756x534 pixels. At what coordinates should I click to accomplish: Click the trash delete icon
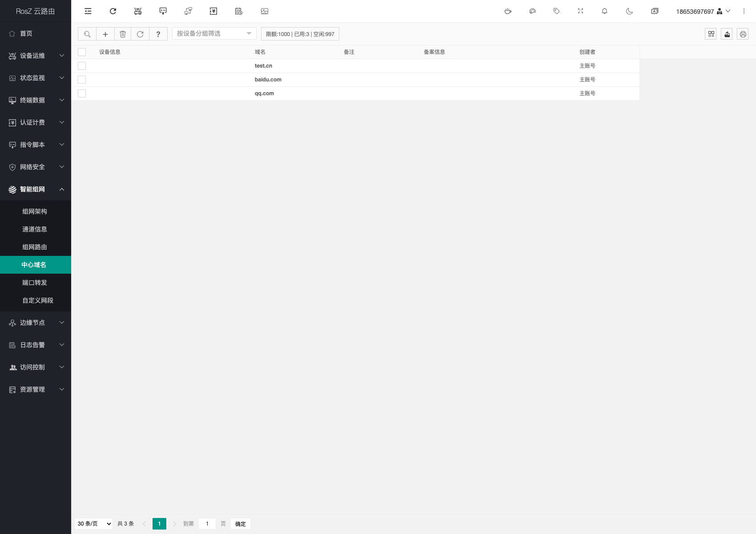click(123, 34)
